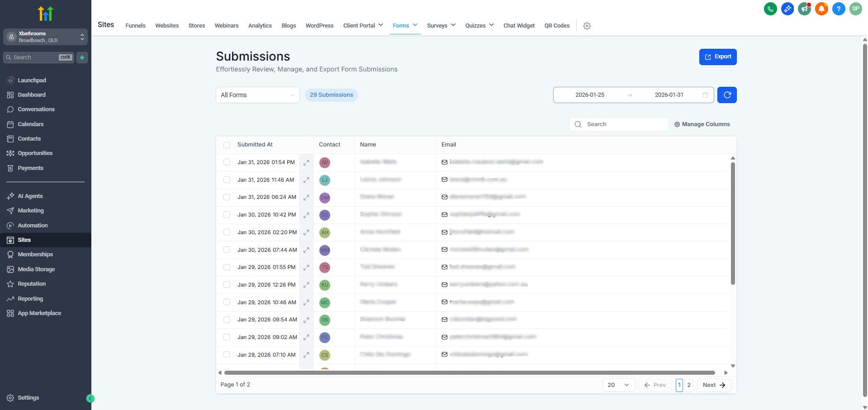Open the All Forms dropdown
Screen dimensions: 868x410
coord(257,95)
